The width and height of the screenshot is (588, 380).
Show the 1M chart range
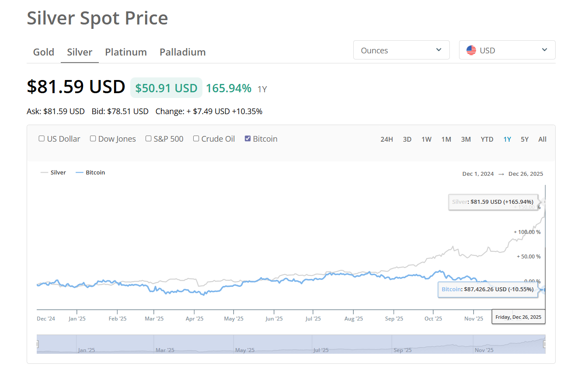tap(446, 139)
